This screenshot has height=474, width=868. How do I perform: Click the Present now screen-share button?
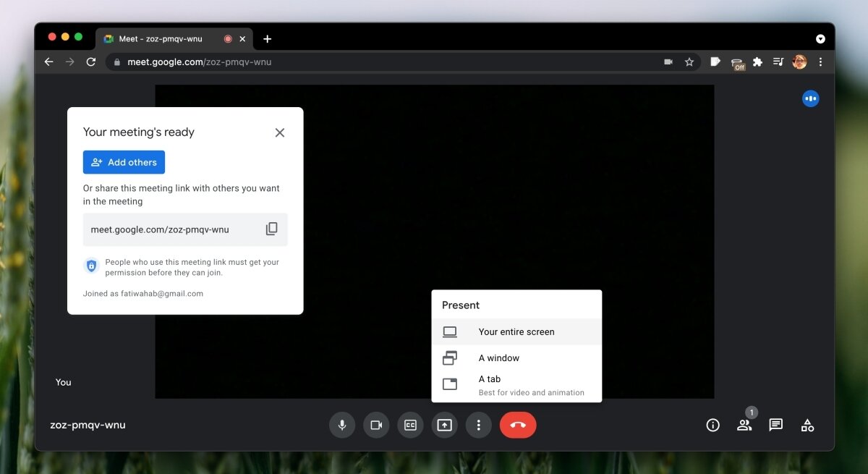444,425
